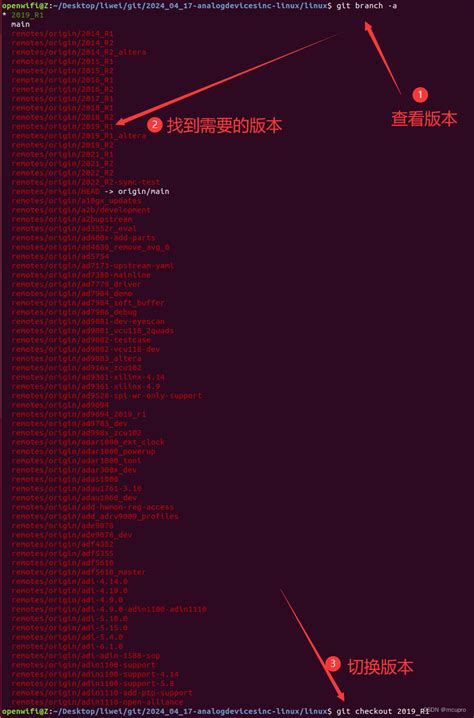Click the 'git checkout 2019_R1' command
Image resolution: width=474 pixels, height=718 pixels.
pyautogui.click(x=382, y=711)
